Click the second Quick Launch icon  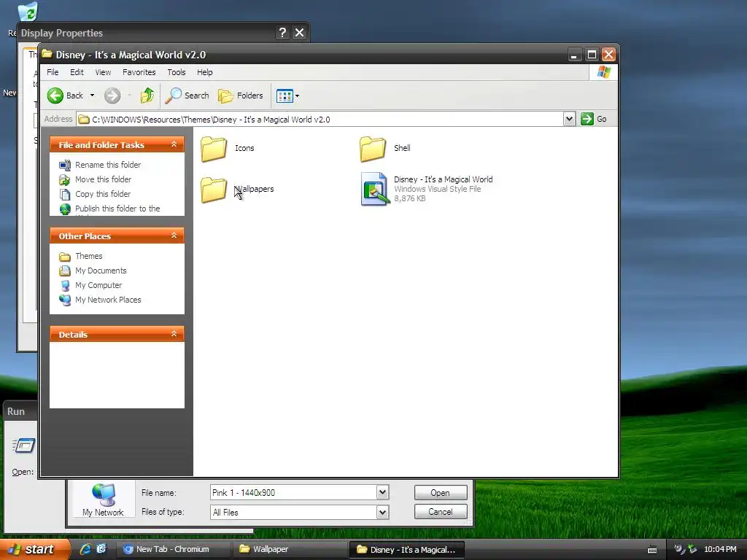(101, 549)
